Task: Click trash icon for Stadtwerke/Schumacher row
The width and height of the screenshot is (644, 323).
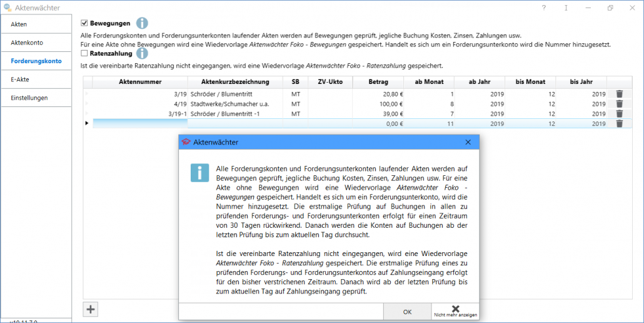Action: 619,104
